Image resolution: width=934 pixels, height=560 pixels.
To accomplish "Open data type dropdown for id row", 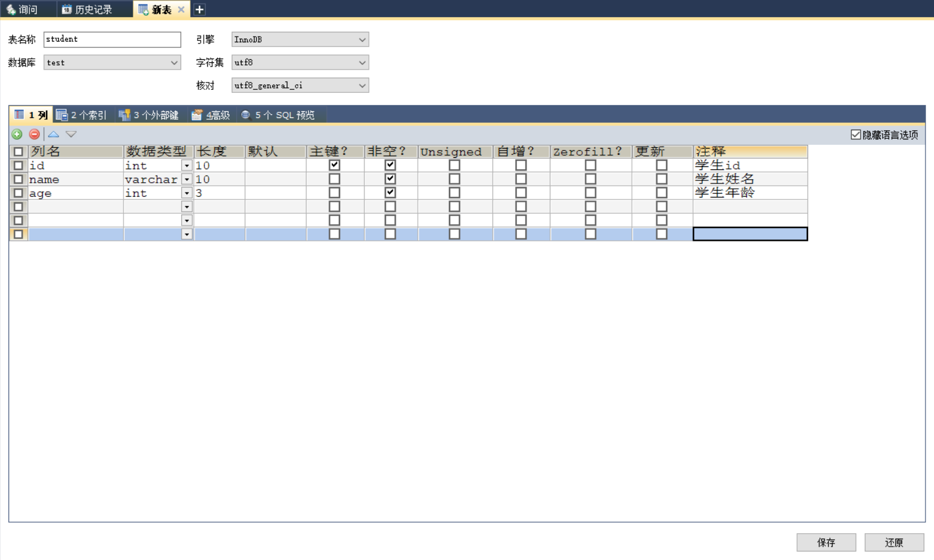I will point(187,166).
